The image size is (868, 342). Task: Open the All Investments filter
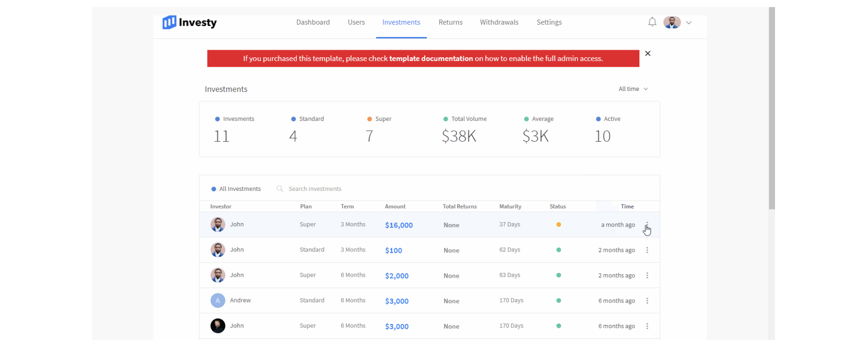pyautogui.click(x=236, y=189)
